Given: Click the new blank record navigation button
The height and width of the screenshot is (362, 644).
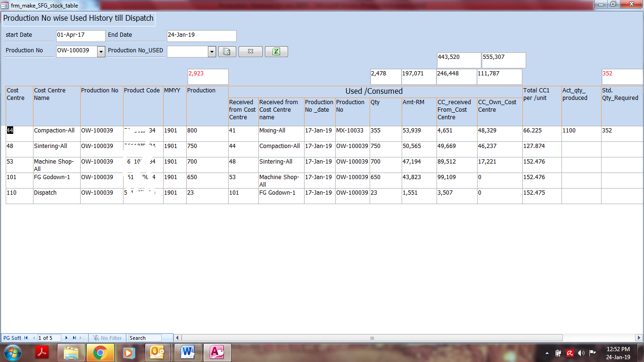Looking at the screenshot, I should coord(83,338).
